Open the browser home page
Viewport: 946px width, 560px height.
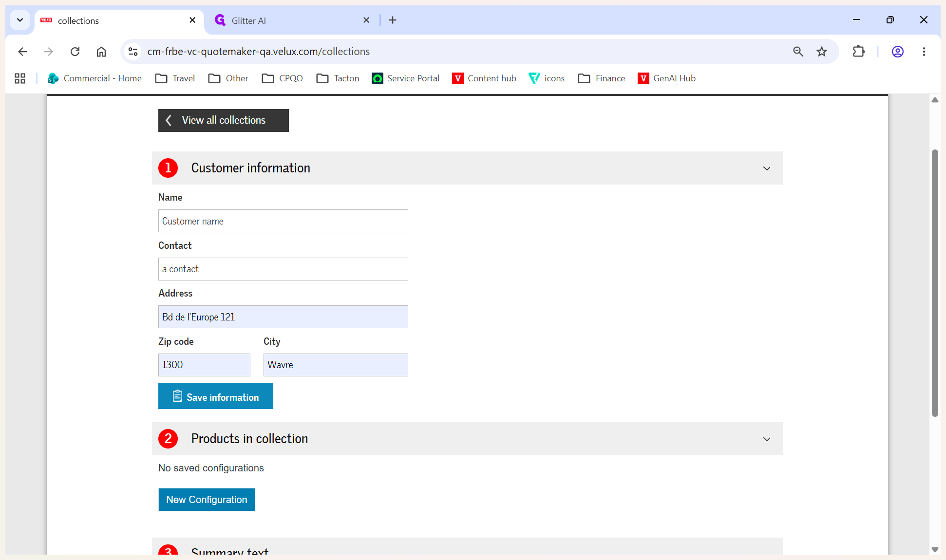(101, 52)
